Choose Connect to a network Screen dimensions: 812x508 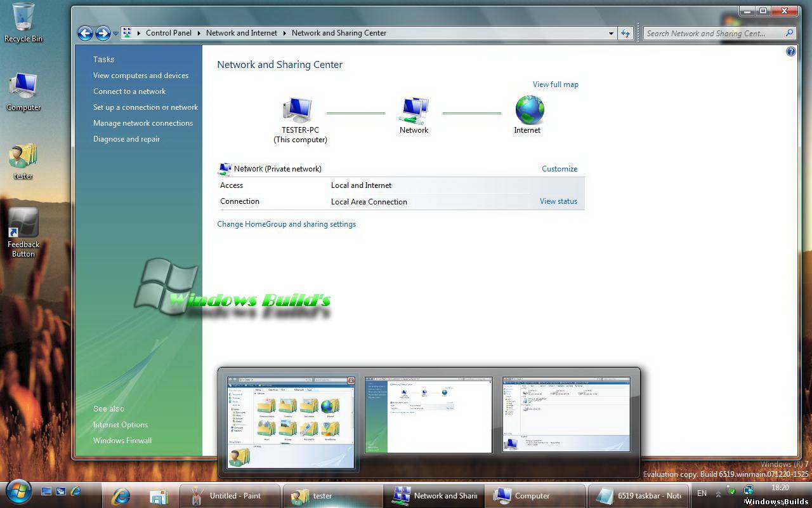[129, 91]
